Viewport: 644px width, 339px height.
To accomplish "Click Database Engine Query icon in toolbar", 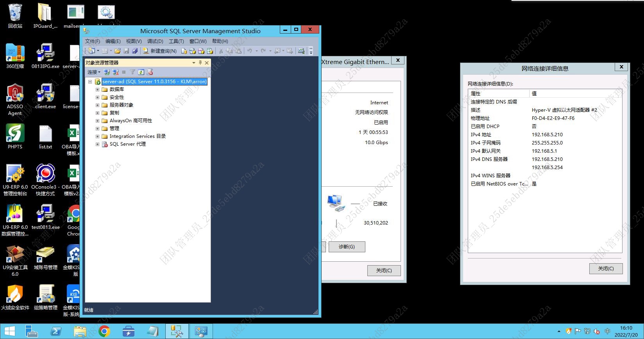I will [x=184, y=51].
